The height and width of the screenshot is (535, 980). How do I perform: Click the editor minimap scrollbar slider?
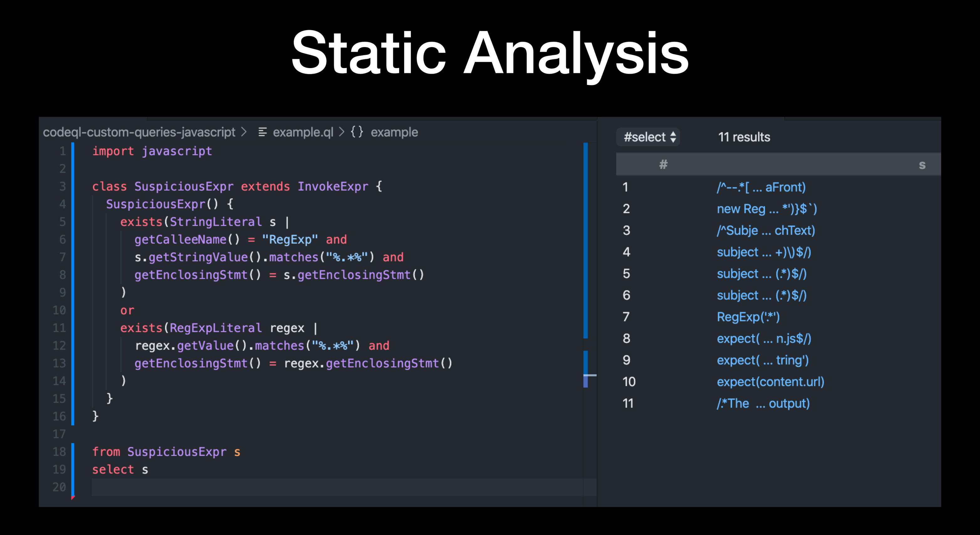(x=586, y=240)
